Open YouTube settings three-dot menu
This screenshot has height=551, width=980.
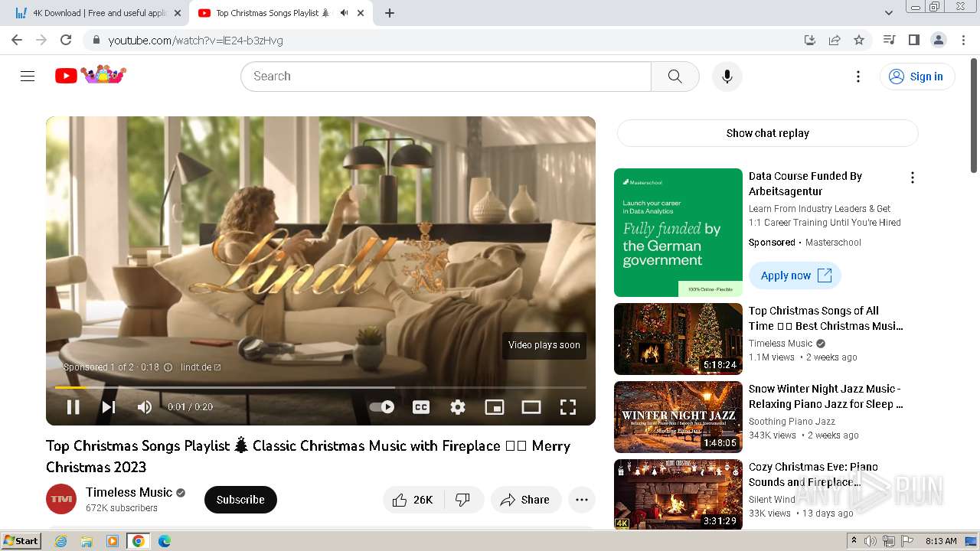pyautogui.click(x=858, y=77)
